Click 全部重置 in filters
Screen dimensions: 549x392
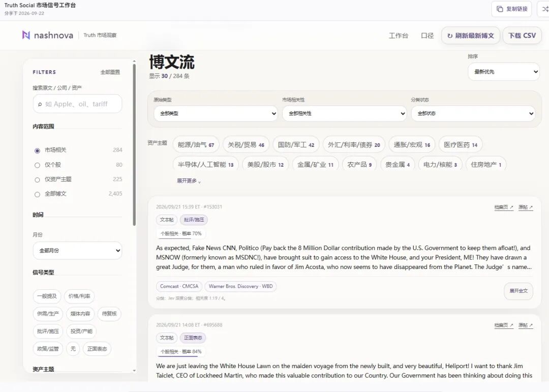coord(110,72)
